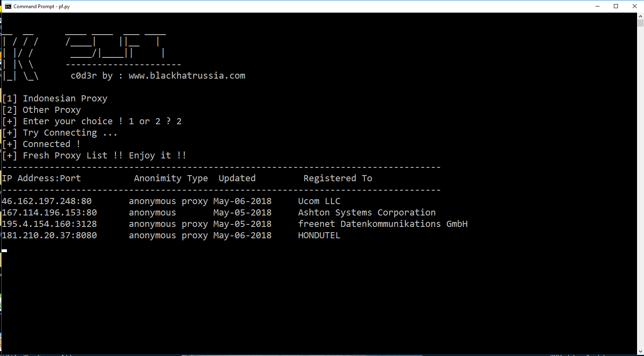Click the proxy address 181.210.20.37:8080

(50, 235)
